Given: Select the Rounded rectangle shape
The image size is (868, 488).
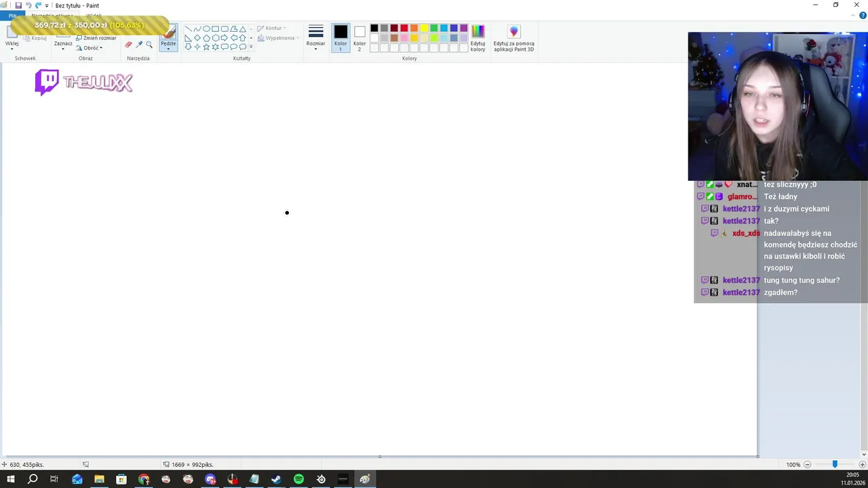Looking at the screenshot, I should pos(224,29).
